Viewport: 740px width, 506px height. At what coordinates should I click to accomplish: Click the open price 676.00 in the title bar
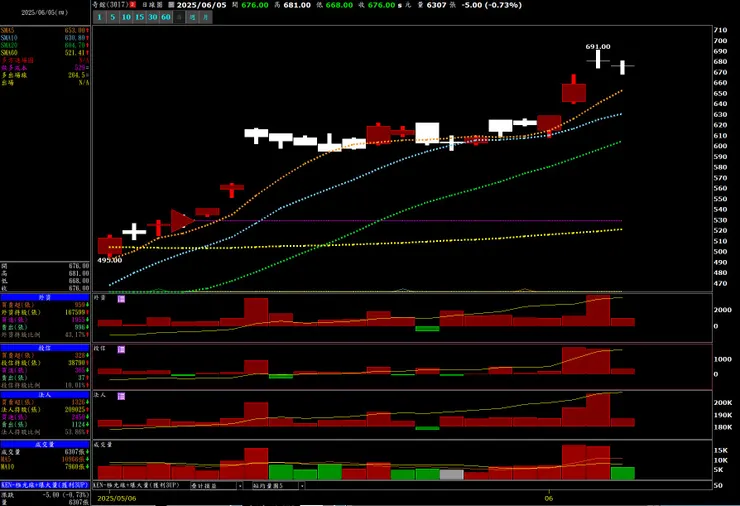coord(255,5)
